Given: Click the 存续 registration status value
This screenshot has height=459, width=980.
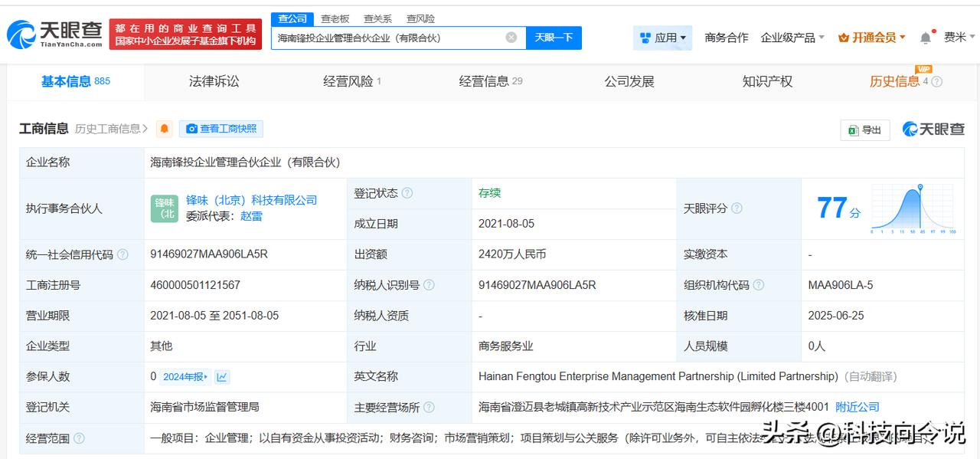Looking at the screenshot, I should (489, 192).
